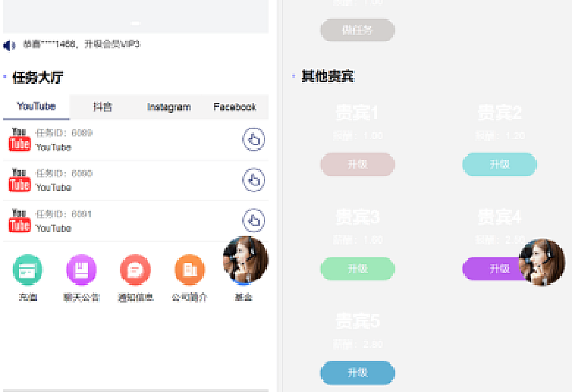Select the Instagram tab
Viewport: 572px width, 392px height.
(x=168, y=107)
